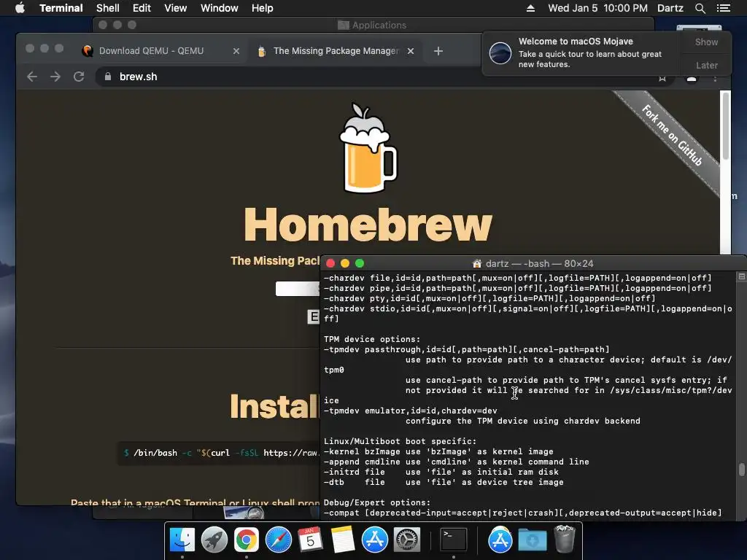747x560 pixels.
Task: Open the Shell menu
Action: point(108,8)
